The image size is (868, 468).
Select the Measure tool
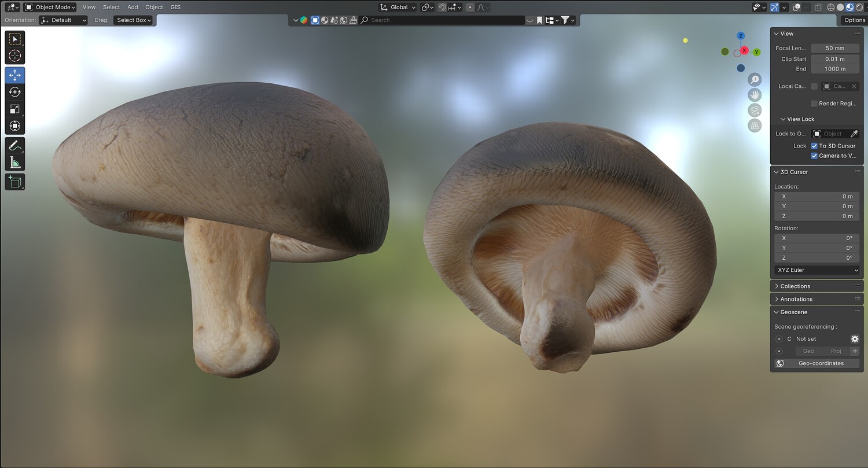tap(15, 163)
